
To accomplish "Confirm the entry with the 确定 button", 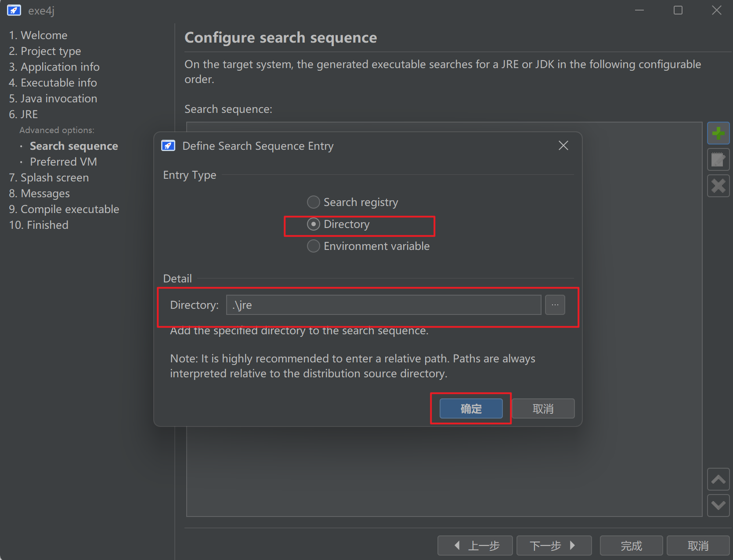I will coord(471,409).
